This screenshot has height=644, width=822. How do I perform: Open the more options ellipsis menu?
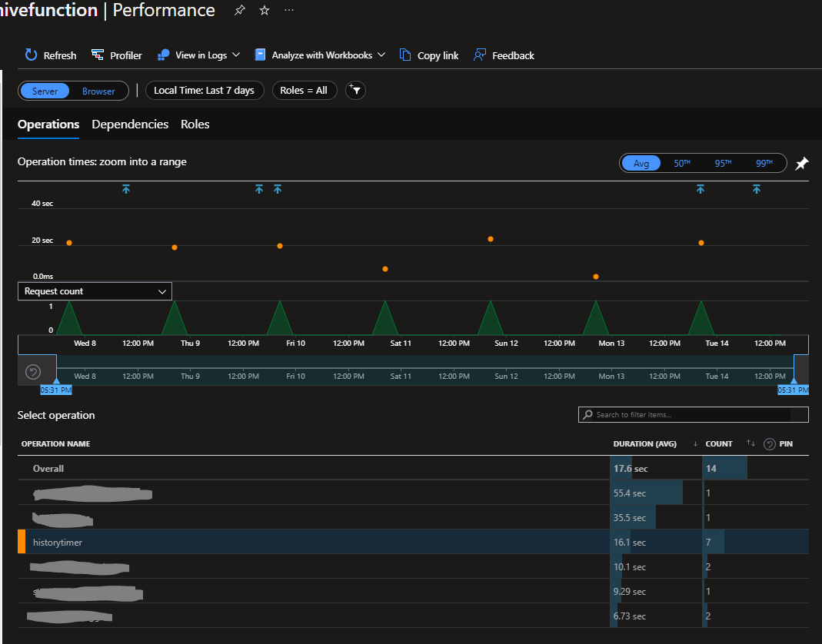pos(289,10)
